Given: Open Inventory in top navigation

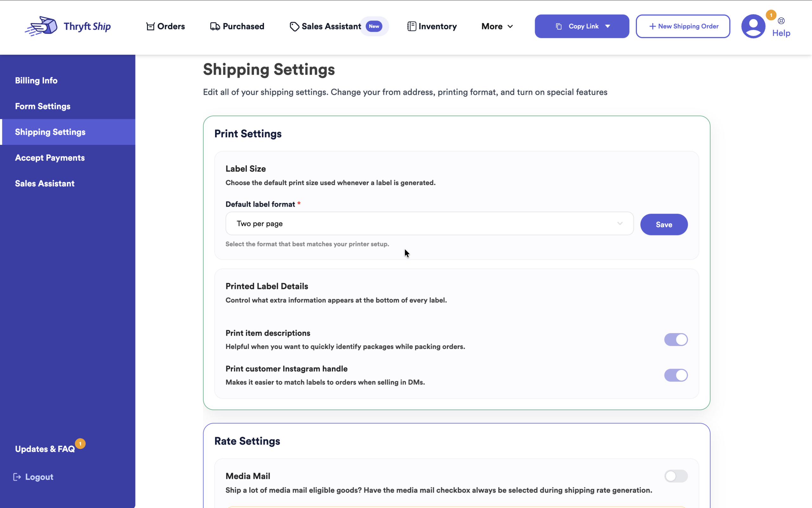Looking at the screenshot, I should tap(432, 26).
